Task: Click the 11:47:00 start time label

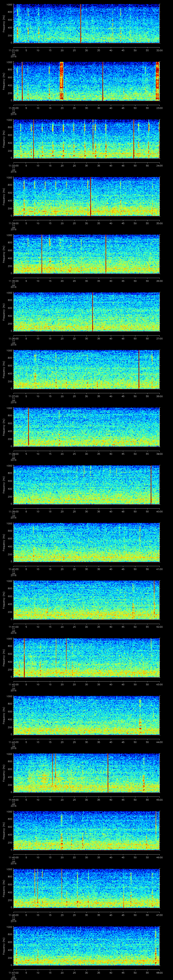Action: pos(14,972)
